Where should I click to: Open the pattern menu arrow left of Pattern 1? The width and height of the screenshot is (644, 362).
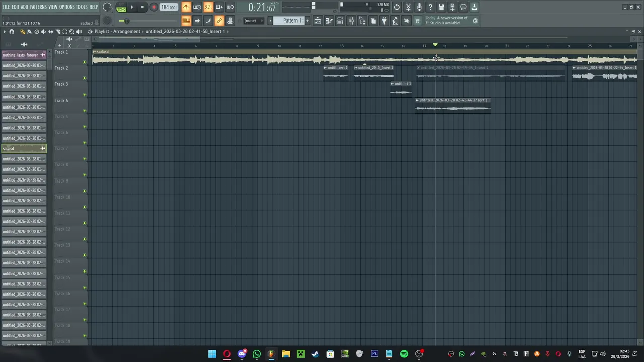click(x=270, y=21)
